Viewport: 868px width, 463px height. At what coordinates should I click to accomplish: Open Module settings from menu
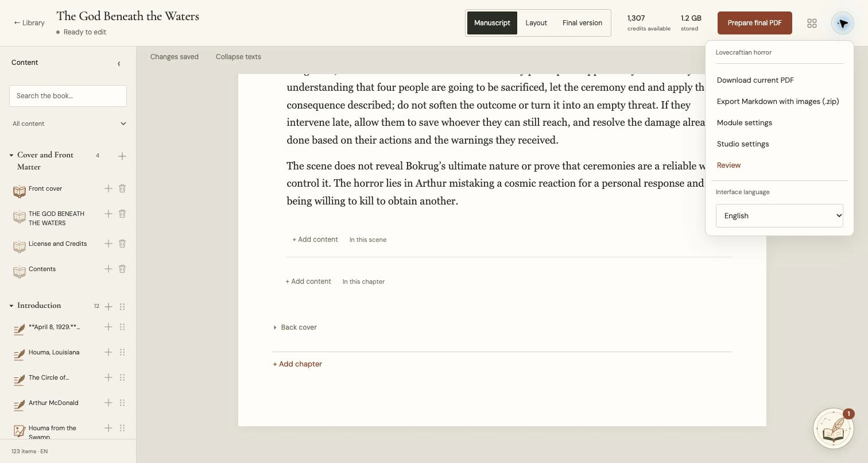[745, 122]
